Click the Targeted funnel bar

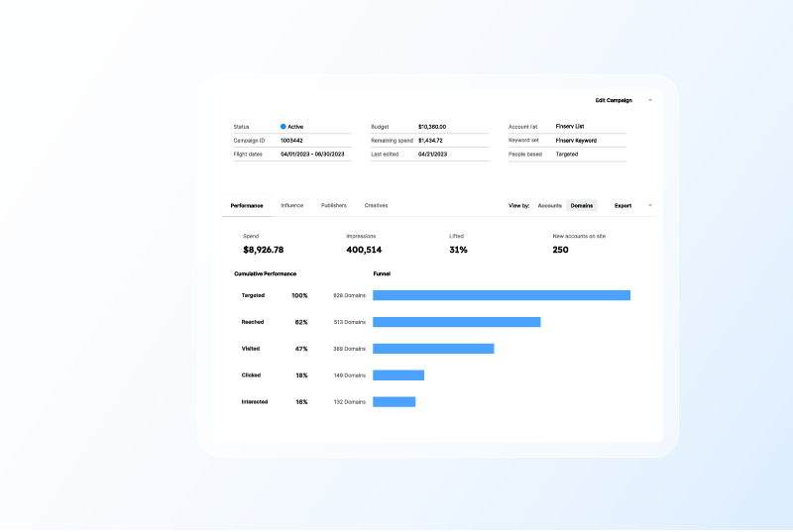(502, 295)
